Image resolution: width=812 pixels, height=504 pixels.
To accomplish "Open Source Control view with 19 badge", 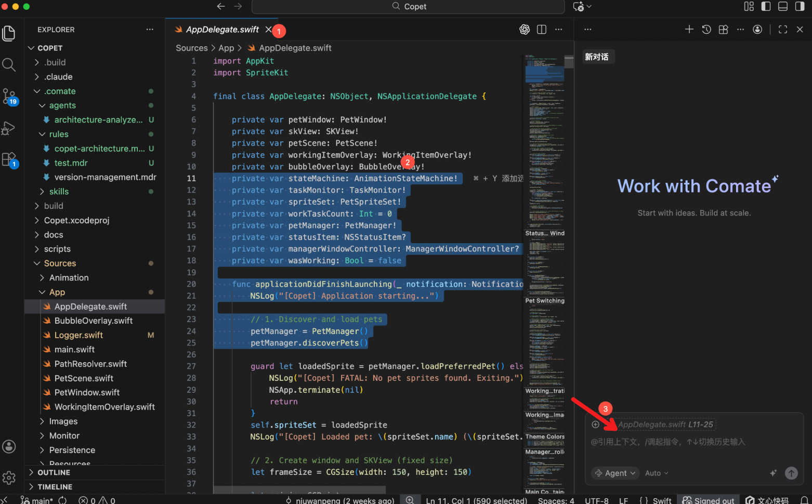I will pos(9,96).
